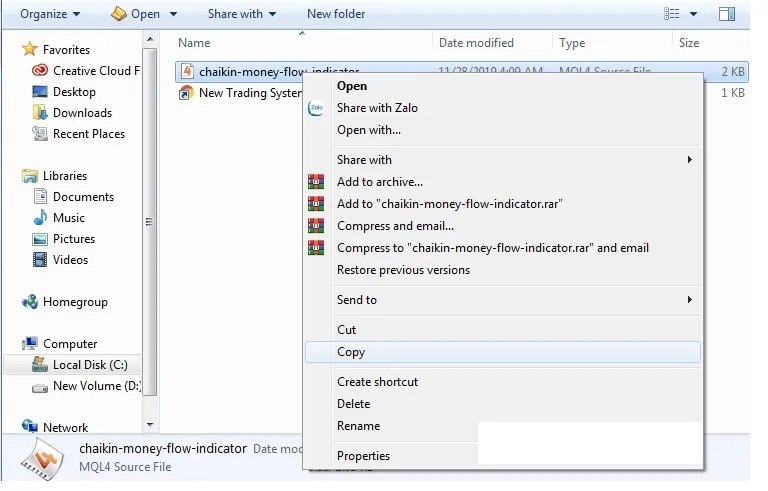Click the Recent Places icon
Screen dimensions: 768x491
click(40, 133)
